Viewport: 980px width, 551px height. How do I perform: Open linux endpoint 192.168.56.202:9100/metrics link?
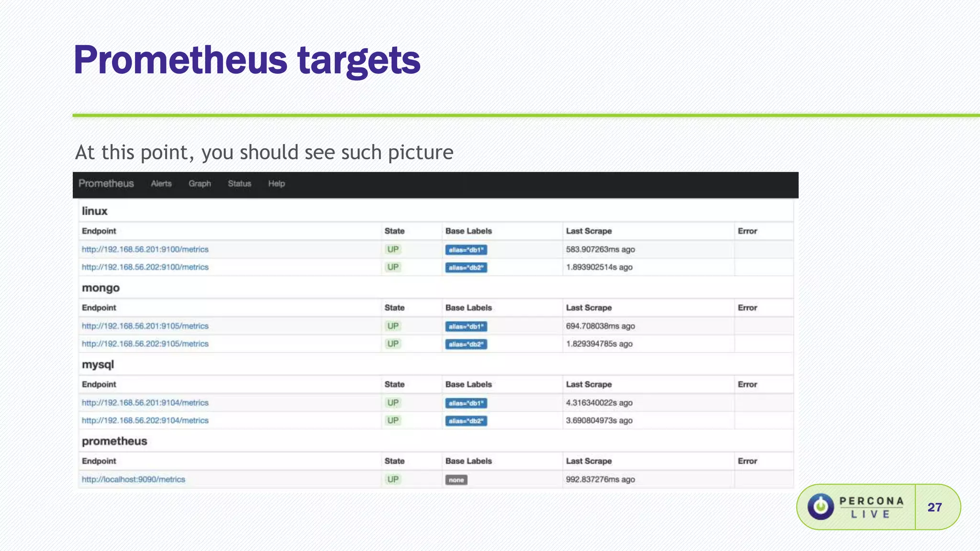pos(145,267)
